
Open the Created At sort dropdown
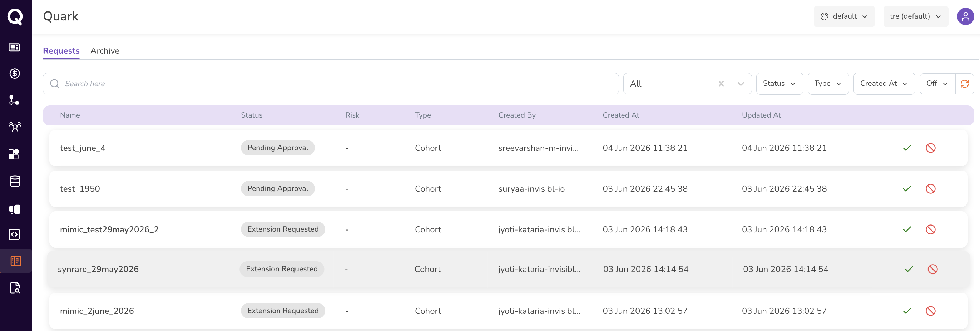(x=884, y=84)
